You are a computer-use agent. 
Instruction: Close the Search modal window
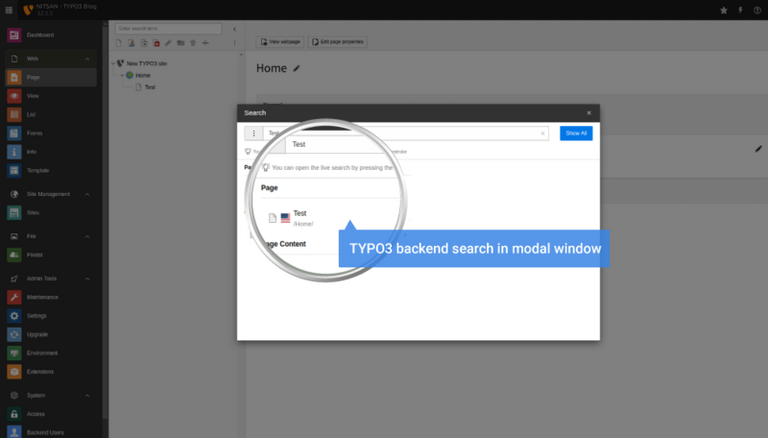click(x=589, y=113)
